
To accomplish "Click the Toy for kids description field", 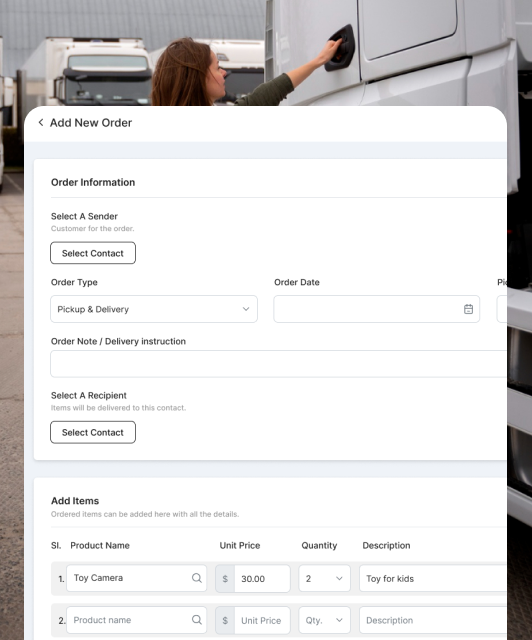I will point(433,578).
